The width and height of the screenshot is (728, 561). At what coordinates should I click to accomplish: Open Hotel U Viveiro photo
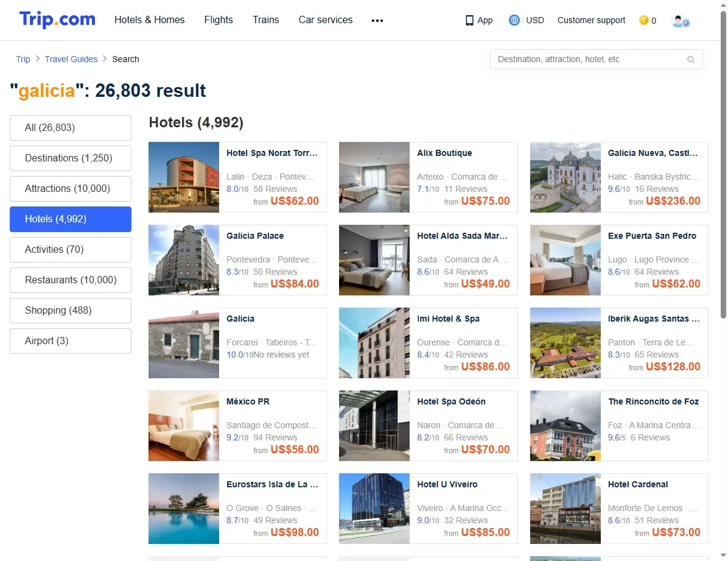click(x=374, y=509)
